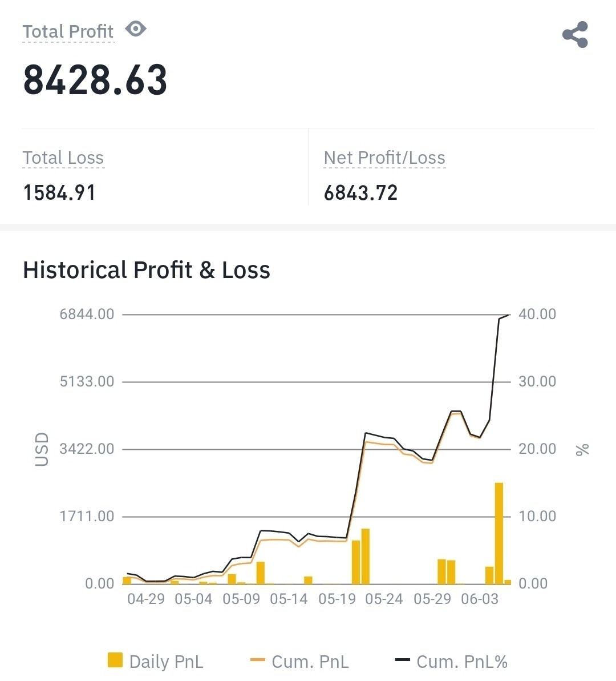Click the orange Cum. PnL legend marker
The image size is (616, 681).
coord(258,660)
